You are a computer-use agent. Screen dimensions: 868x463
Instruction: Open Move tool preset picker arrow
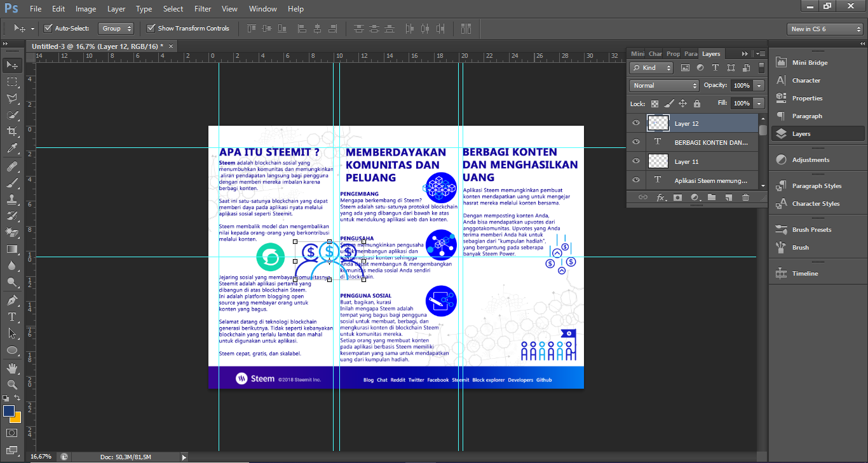(x=32, y=29)
